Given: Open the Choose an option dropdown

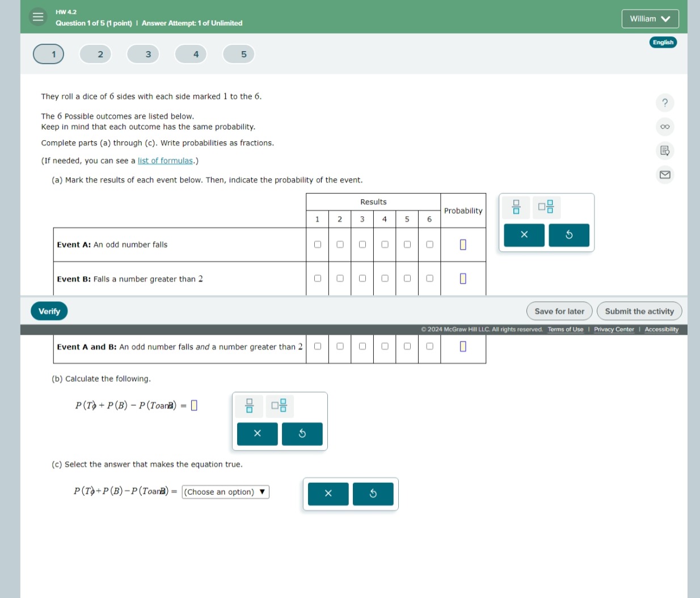Looking at the screenshot, I should 226,492.
